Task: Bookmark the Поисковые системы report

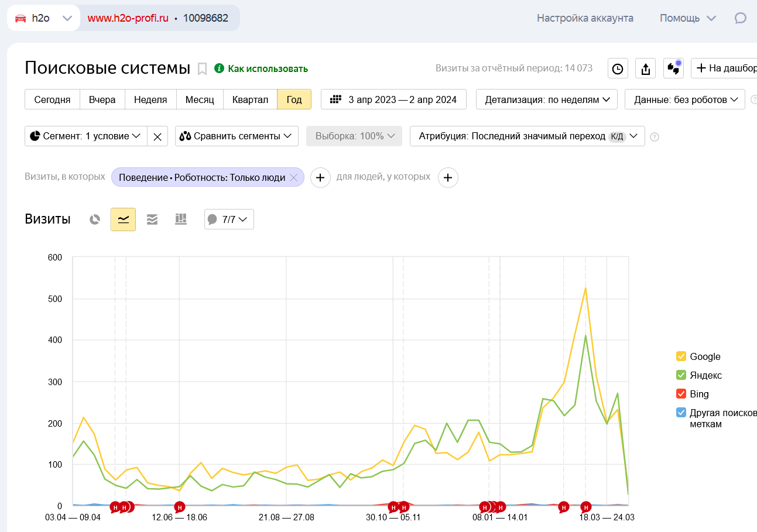Action: tap(202, 69)
